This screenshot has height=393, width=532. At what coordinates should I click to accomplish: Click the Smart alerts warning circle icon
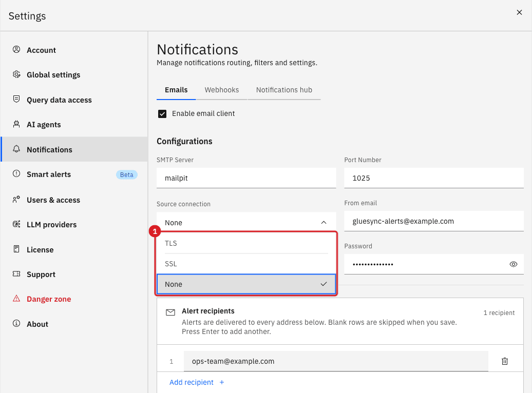[x=16, y=173]
